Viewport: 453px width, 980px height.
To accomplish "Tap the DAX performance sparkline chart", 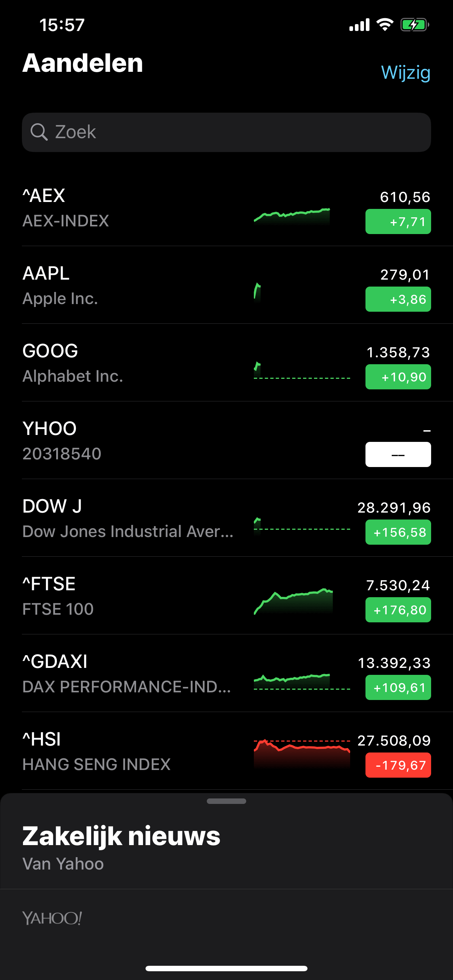I will click(x=302, y=682).
